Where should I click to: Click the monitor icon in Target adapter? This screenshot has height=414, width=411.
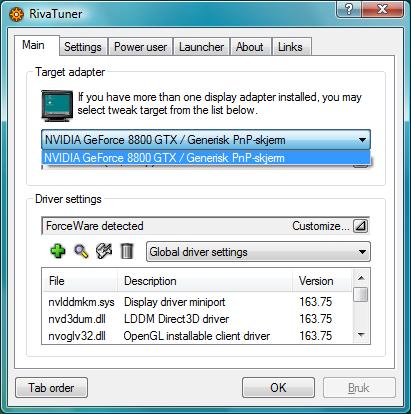point(57,105)
